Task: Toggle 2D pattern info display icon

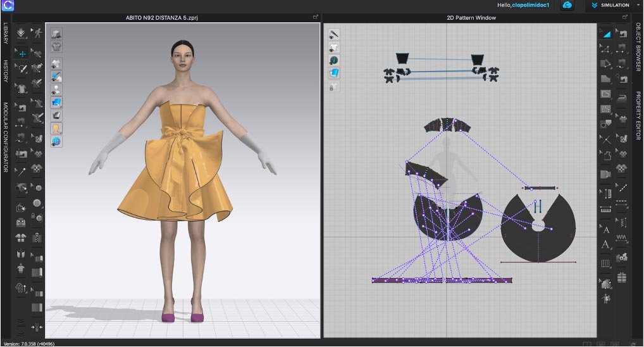Action: point(334,60)
